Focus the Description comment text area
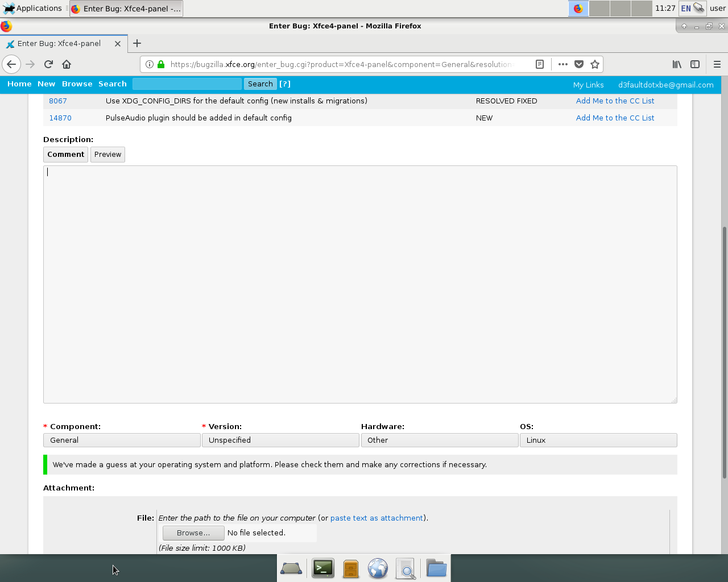 (x=359, y=284)
